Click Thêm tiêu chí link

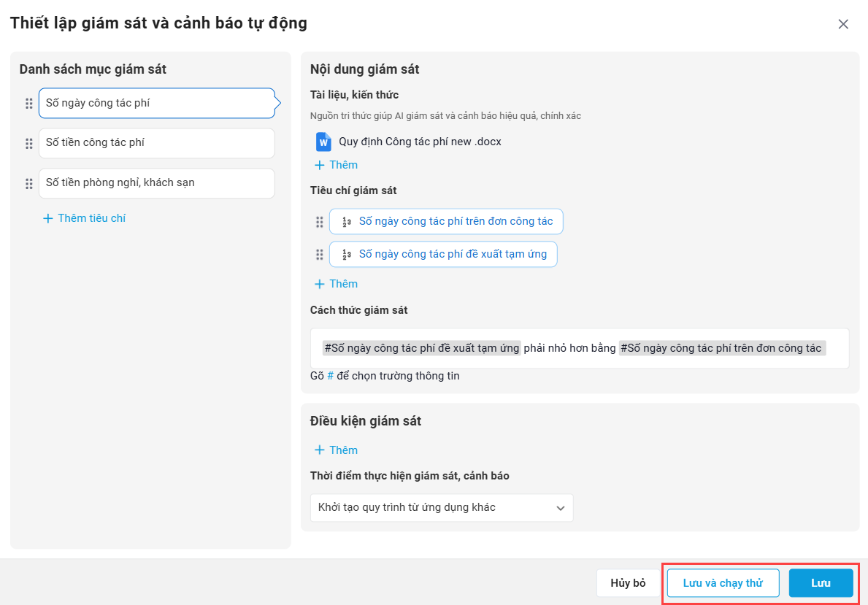pos(85,218)
